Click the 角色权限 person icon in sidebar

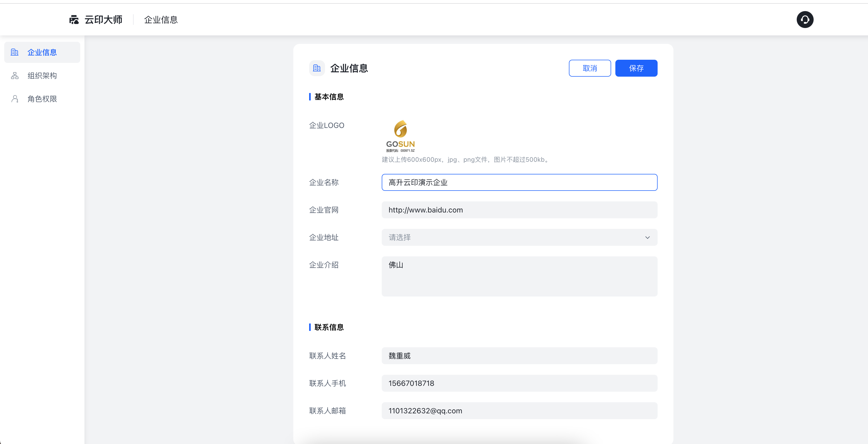(15, 99)
